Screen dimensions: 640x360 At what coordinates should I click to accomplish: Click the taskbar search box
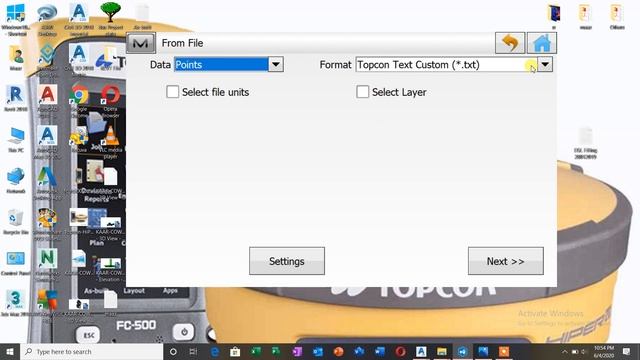(92, 351)
